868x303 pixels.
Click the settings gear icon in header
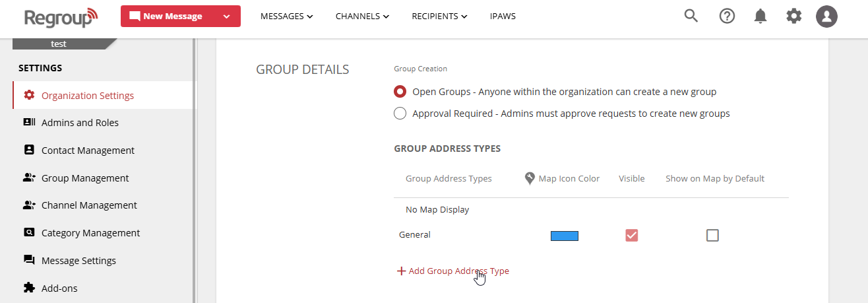point(793,17)
